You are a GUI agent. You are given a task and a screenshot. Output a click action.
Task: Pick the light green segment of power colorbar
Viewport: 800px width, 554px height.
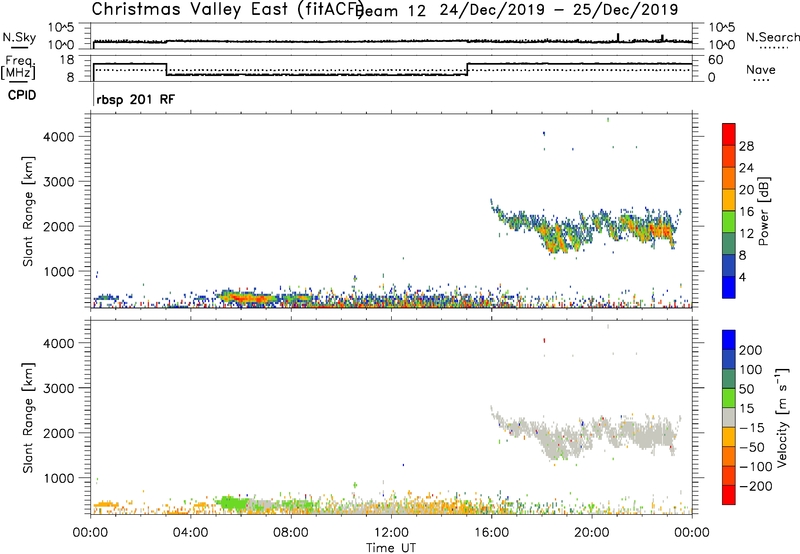pyautogui.click(x=729, y=222)
